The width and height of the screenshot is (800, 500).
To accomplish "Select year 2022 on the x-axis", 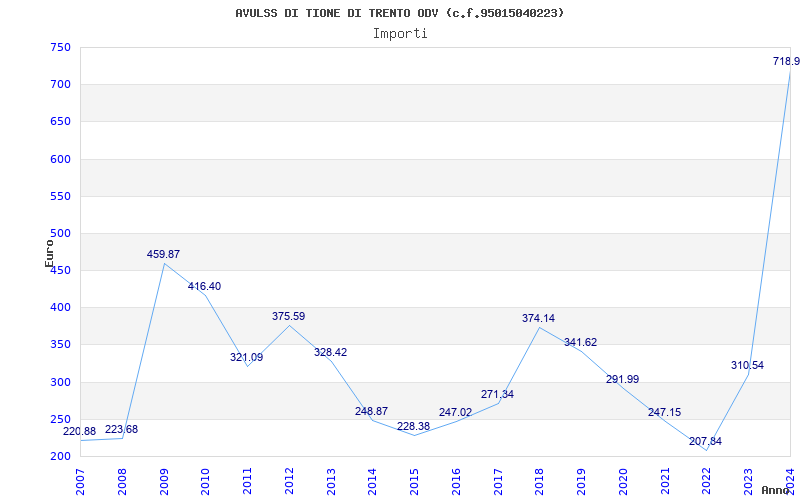I will click(706, 480).
